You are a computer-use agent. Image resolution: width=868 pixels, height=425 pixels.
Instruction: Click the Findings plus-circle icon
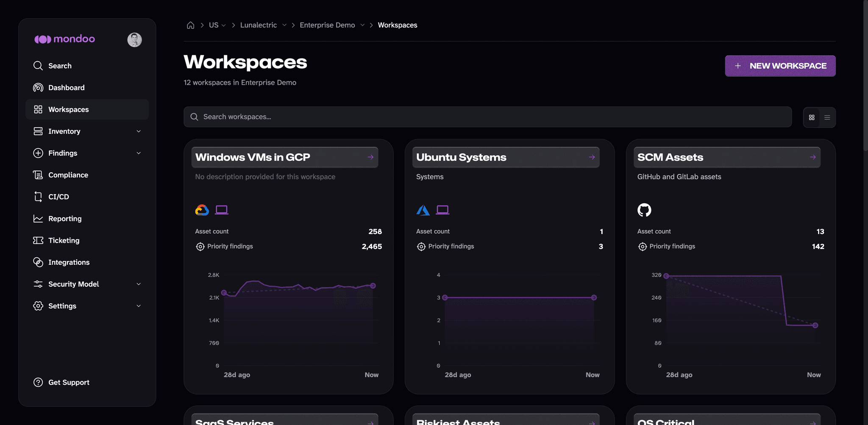pos(38,153)
